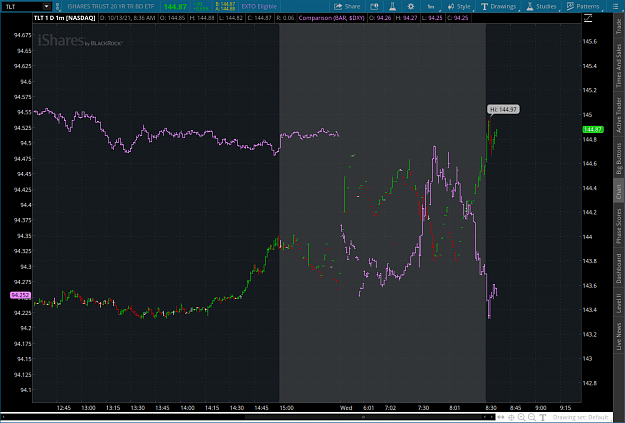Click the crosshair pointer icon
Screen dimensions: 625x423
tap(511, 417)
